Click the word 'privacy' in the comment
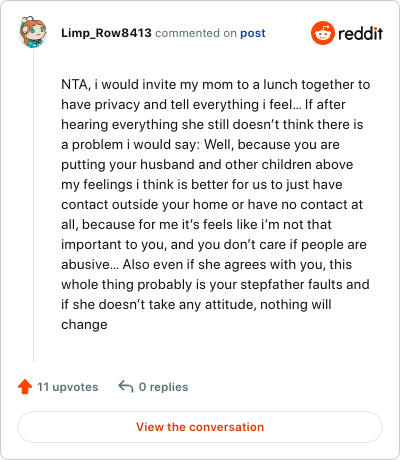The image size is (400, 460). point(117,105)
